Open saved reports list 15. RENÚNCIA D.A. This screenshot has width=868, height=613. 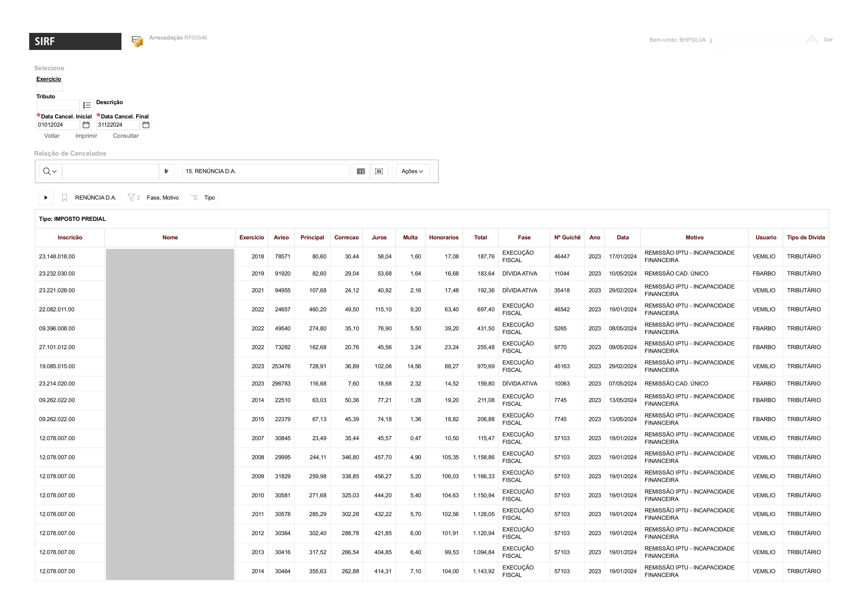266,171
